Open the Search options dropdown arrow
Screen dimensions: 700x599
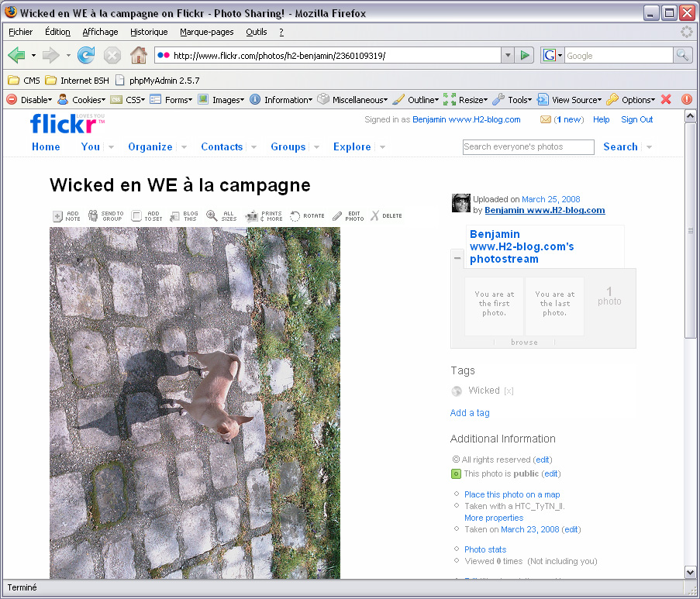click(649, 147)
